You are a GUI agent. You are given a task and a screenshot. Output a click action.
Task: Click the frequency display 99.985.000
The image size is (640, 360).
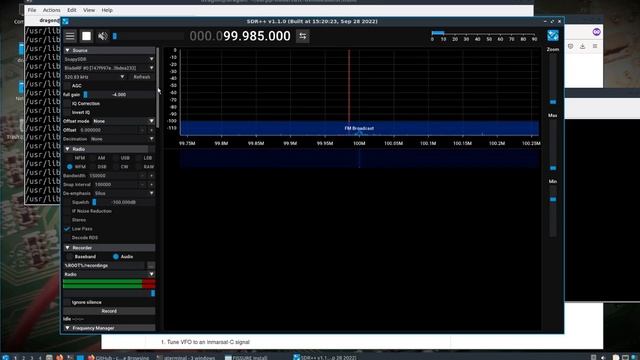pyautogui.click(x=240, y=36)
